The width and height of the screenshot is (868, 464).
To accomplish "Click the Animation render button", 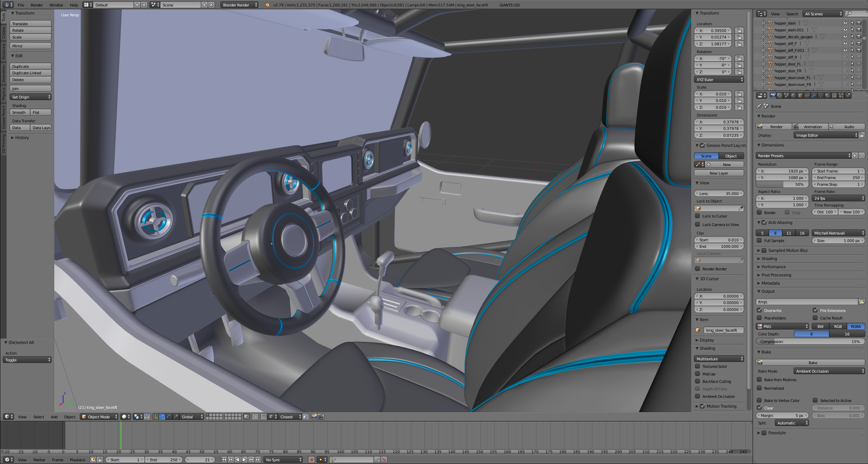I will [810, 126].
